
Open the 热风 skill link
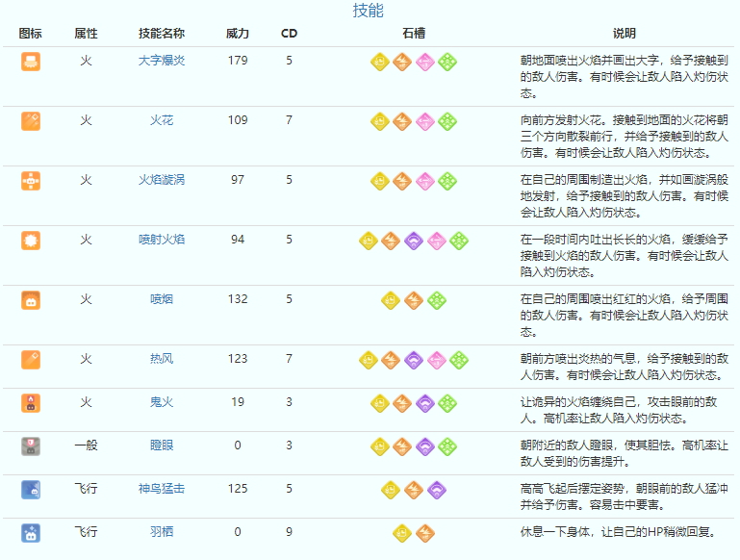pyautogui.click(x=162, y=359)
